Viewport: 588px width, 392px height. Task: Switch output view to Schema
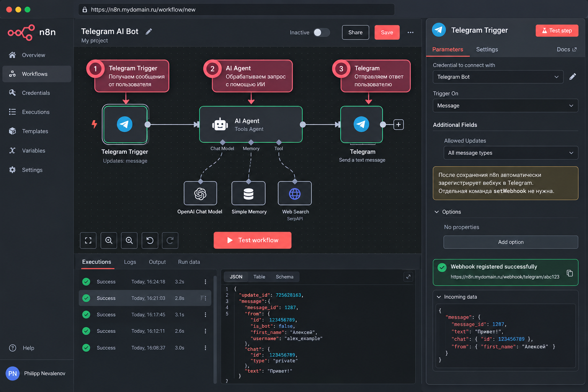pos(284,277)
